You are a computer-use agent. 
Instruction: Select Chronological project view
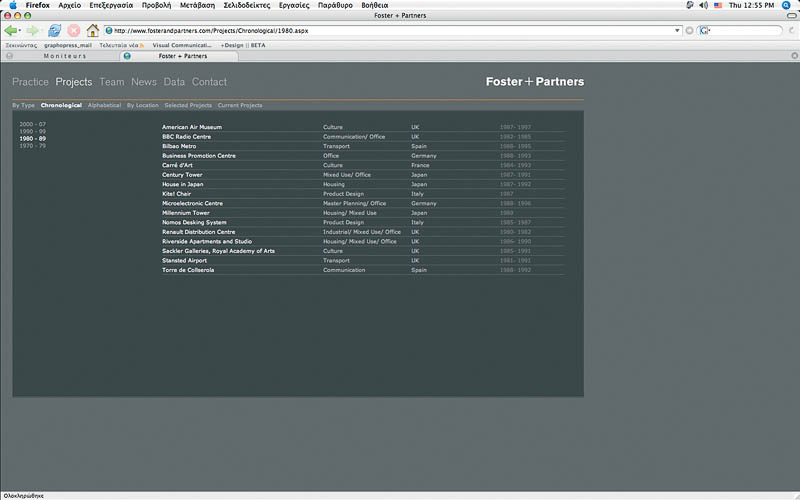click(61, 105)
